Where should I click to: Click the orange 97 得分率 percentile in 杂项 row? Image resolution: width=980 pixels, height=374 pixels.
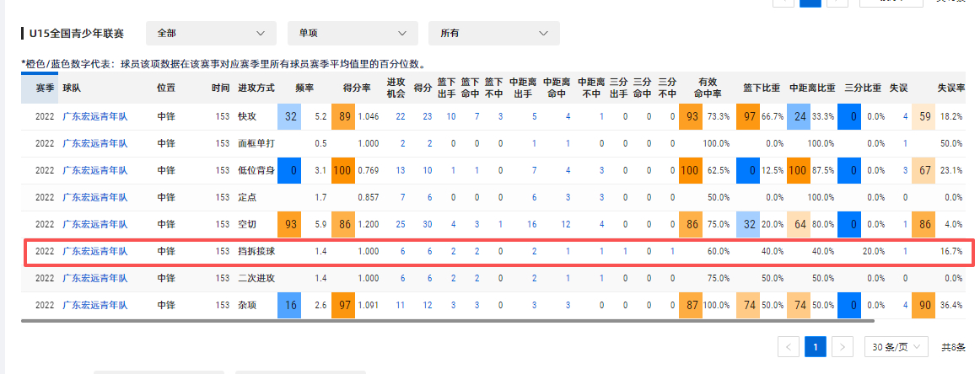coord(344,305)
